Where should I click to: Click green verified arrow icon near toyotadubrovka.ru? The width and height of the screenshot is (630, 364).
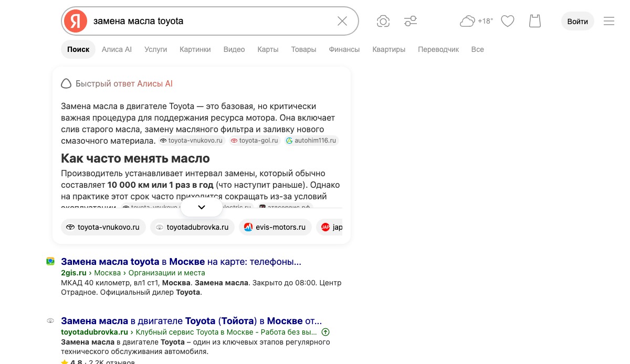[x=325, y=332]
